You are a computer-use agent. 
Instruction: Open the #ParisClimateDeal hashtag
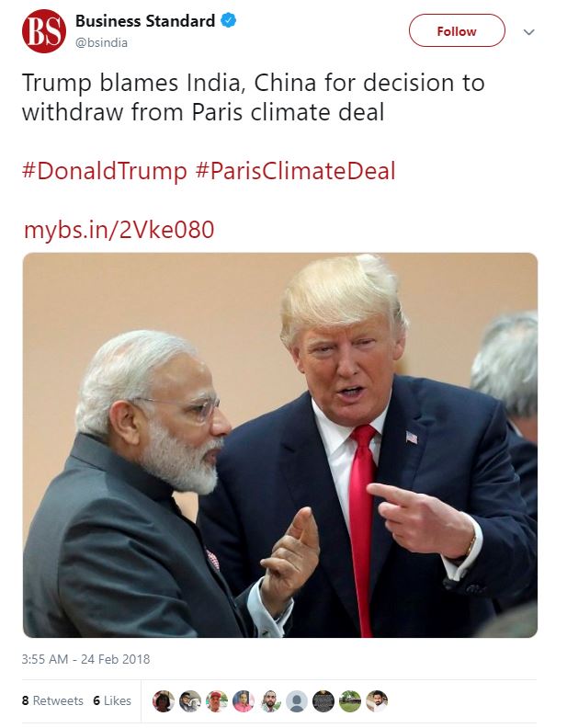(x=296, y=172)
